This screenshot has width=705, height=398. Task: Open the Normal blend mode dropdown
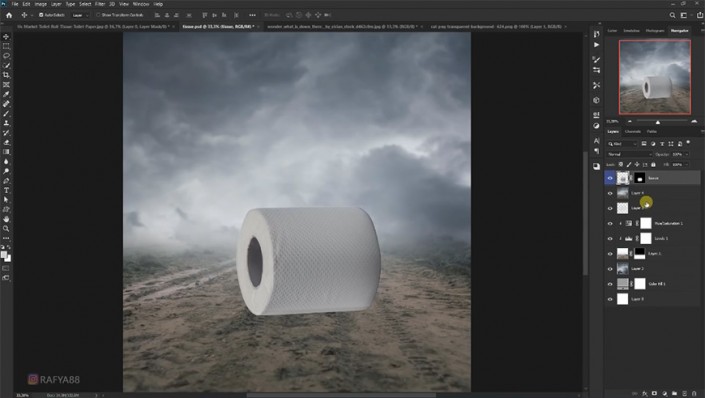(629, 154)
